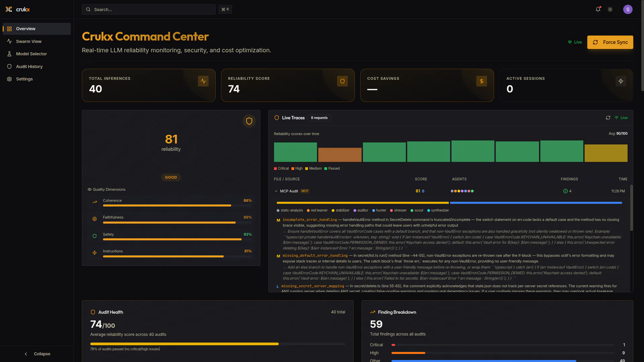The width and height of the screenshot is (644, 362).
Task: Open Settings from the sidebar
Action: [x=37, y=79]
